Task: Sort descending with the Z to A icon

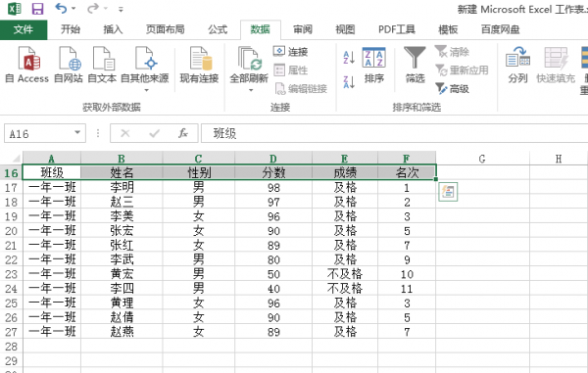Action: (349, 82)
